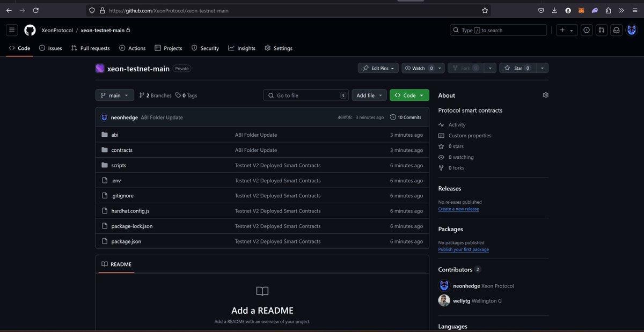Open the 10 Commits history
644x332 pixels.
click(406, 117)
